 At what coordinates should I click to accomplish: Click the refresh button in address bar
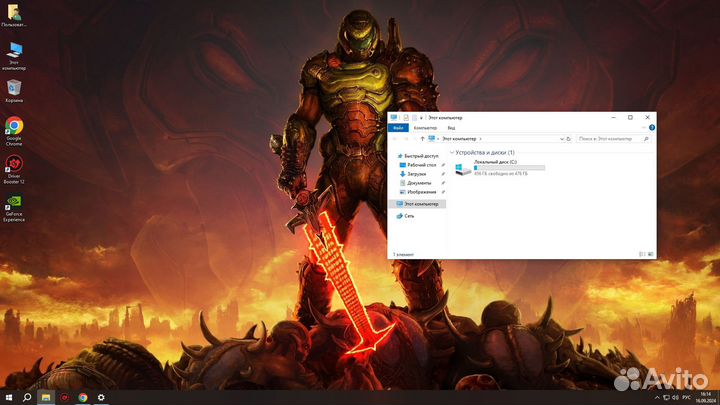(568, 139)
